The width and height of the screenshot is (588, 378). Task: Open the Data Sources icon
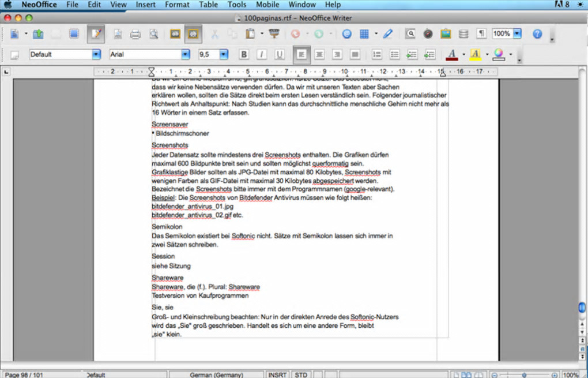(x=463, y=34)
